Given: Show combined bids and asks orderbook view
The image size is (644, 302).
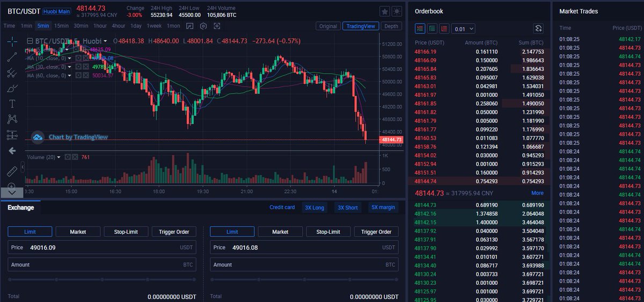Looking at the screenshot, I should pos(420,28).
